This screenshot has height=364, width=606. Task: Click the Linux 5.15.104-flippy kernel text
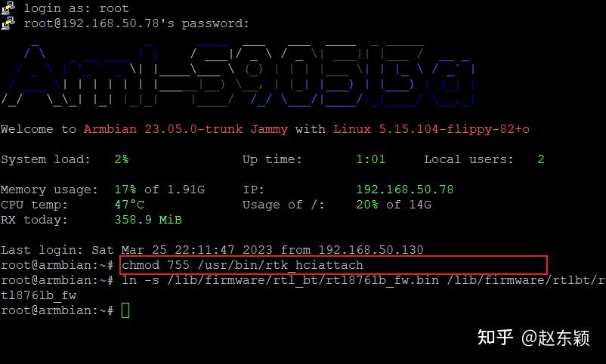pyautogui.click(x=431, y=129)
